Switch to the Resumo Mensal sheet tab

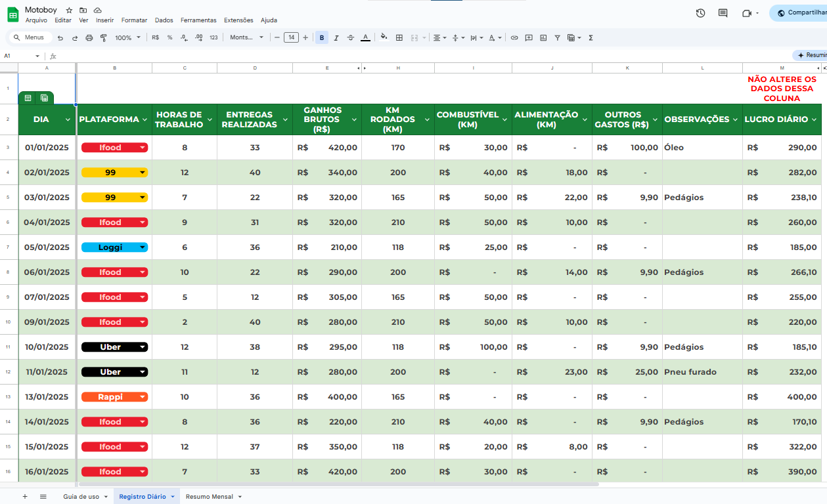pyautogui.click(x=210, y=497)
